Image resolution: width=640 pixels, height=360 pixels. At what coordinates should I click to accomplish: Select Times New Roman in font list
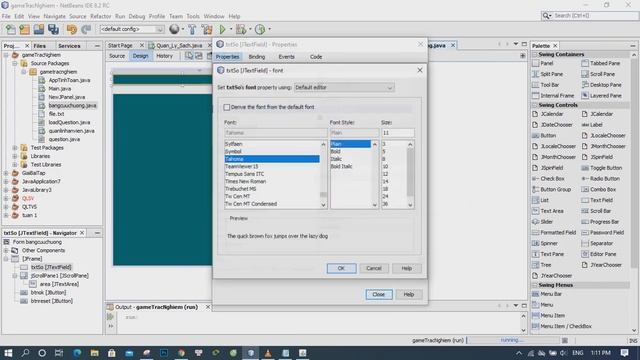(245, 181)
